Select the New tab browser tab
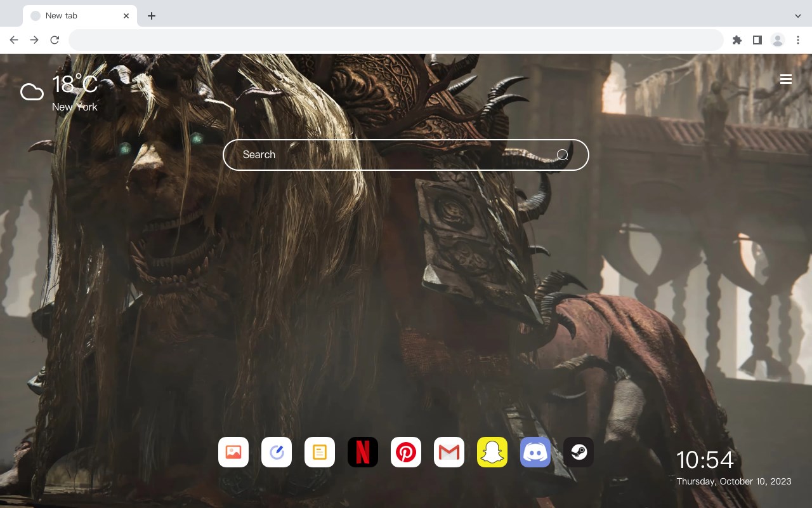 click(x=80, y=16)
